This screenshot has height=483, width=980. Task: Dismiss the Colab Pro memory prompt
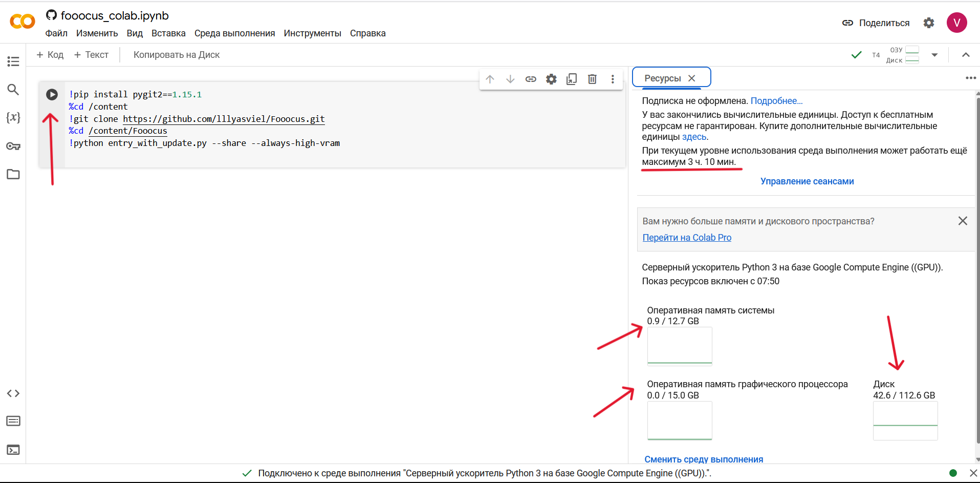[x=963, y=221]
